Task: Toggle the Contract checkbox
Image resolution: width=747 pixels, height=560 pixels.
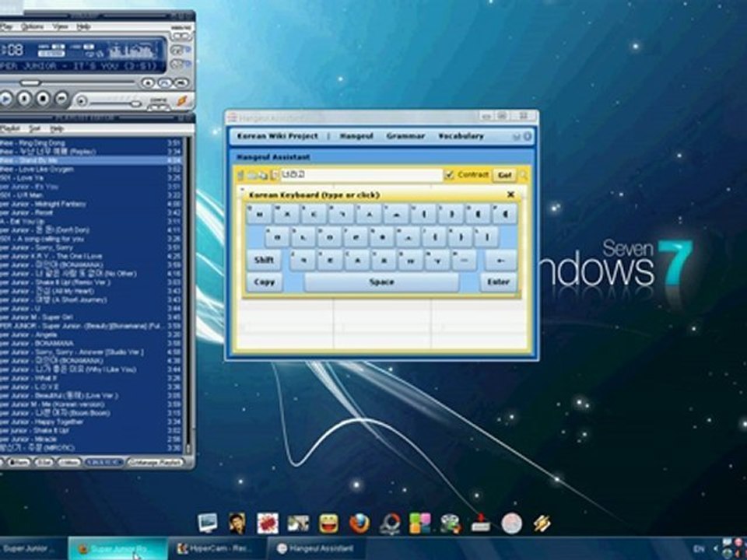Action: (x=449, y=175)
